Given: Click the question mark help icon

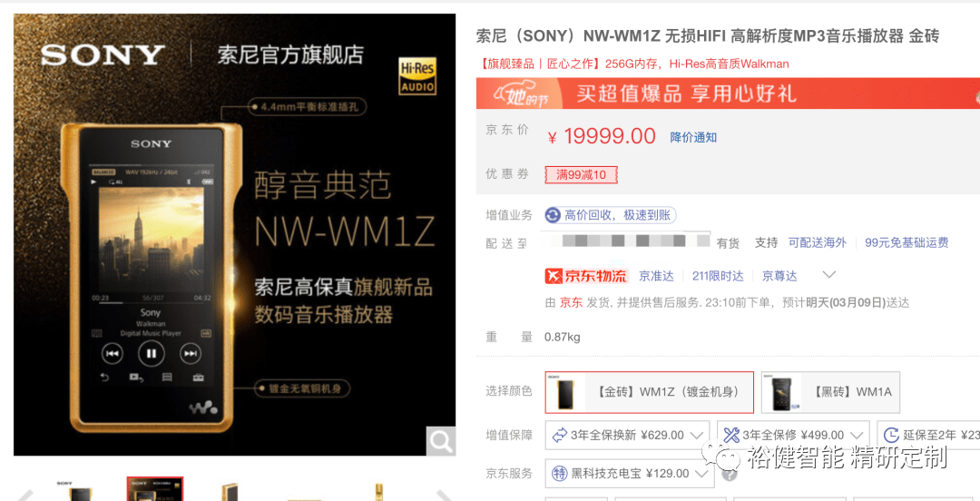Looking at the screenshot, I should point(729,474).
